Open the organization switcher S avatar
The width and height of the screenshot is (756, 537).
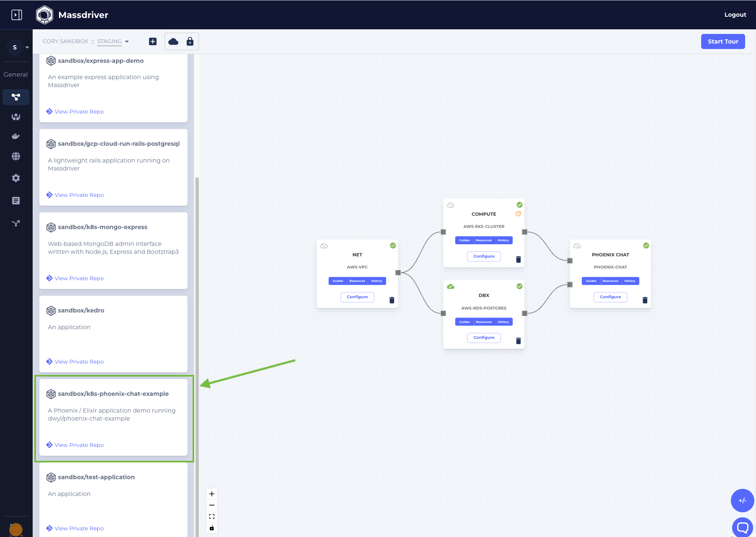point(15,47)
